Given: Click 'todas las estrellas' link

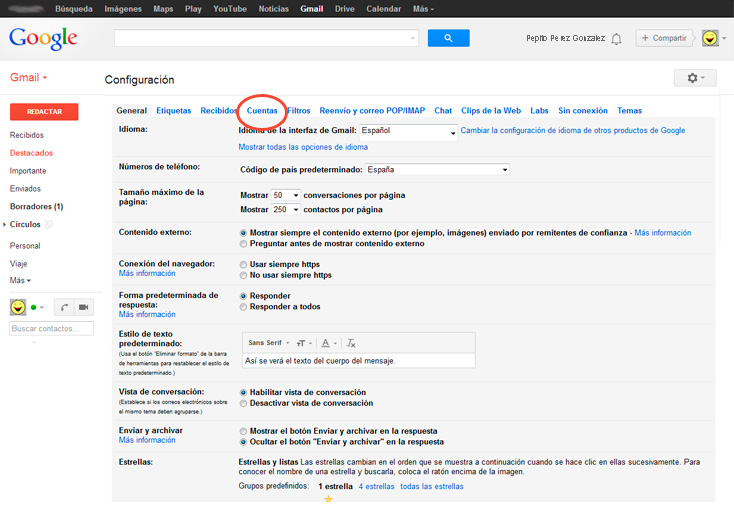Looking at the screenshot, I should tap(432, 486).
